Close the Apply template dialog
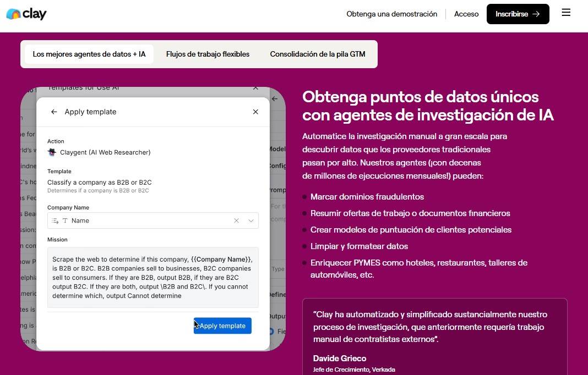 click(x=255, y=112)
